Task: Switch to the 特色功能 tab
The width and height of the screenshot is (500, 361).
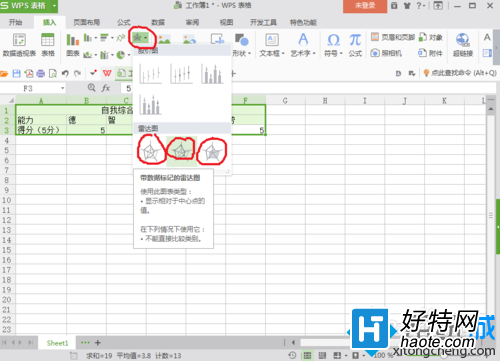Action: point(303,22)
